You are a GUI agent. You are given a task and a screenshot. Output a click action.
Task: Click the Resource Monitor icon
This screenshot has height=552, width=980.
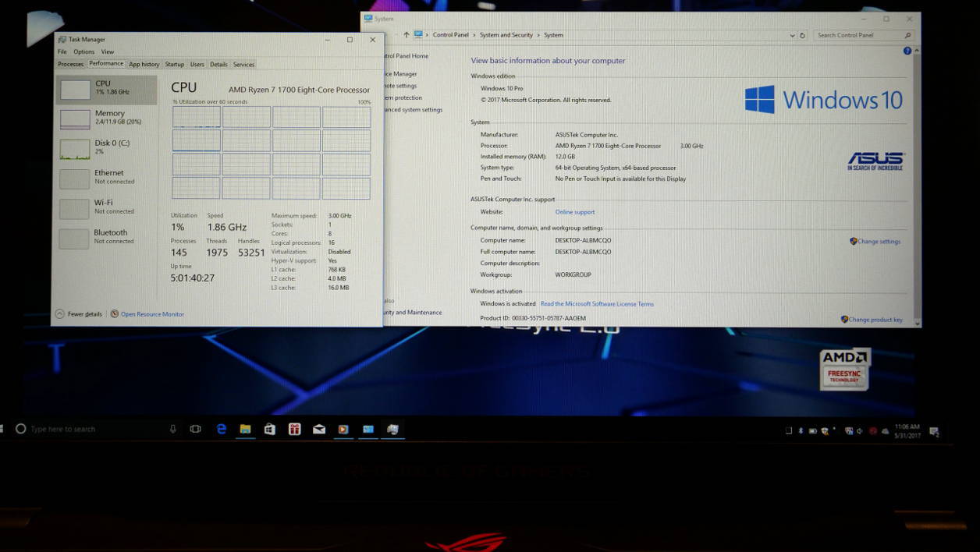115,314
